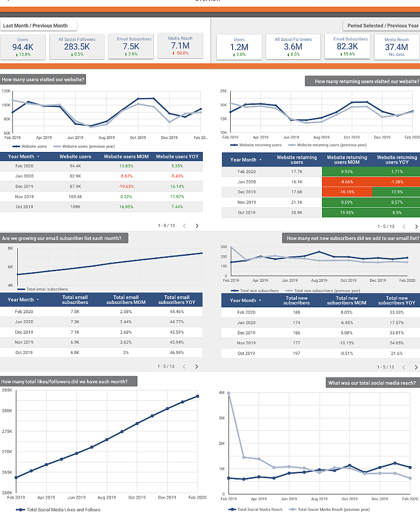
Task: Next page arrow under new subscribers table
Action: click(x=416, y=367)
